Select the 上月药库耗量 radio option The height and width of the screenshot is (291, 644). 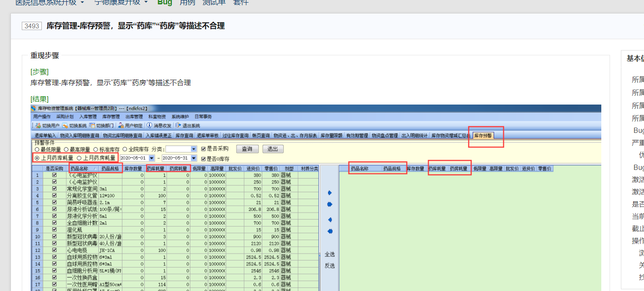click(37, 158)
